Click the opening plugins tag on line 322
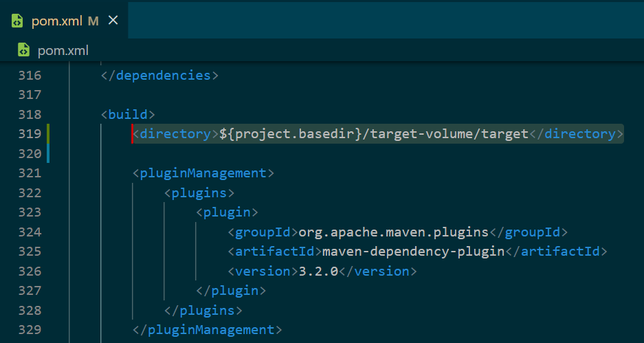 click(199, 192)
